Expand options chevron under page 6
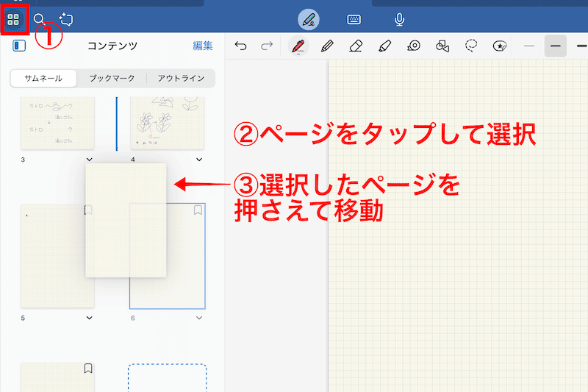This screenshot has width=588, height=392. click(199, 318)
